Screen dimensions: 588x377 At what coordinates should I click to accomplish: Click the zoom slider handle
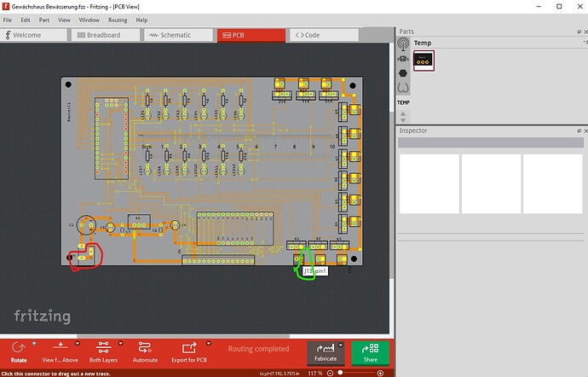pos(340,373)
